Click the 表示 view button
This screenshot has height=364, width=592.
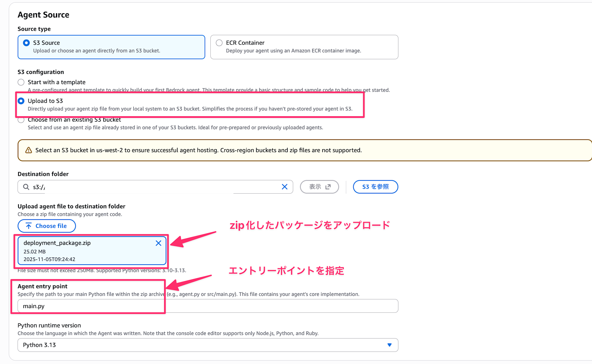pyautogui.click(x=316, y=187)
